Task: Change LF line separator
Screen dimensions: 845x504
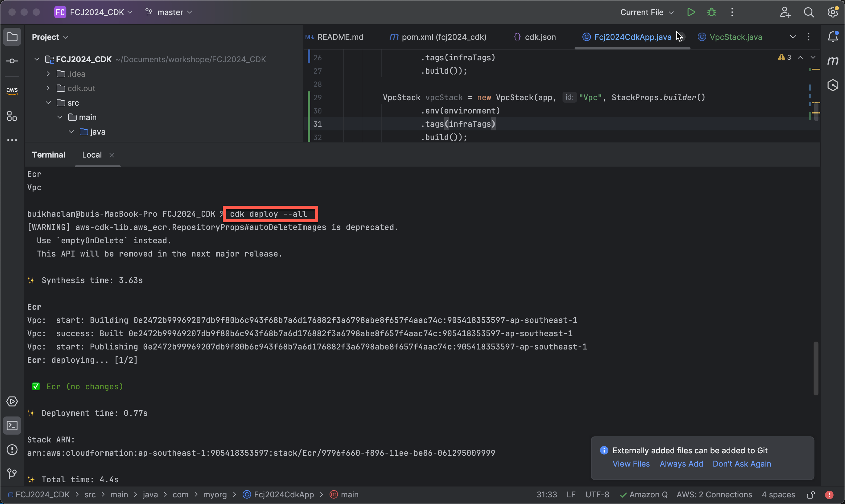Action: pos(571,495)
